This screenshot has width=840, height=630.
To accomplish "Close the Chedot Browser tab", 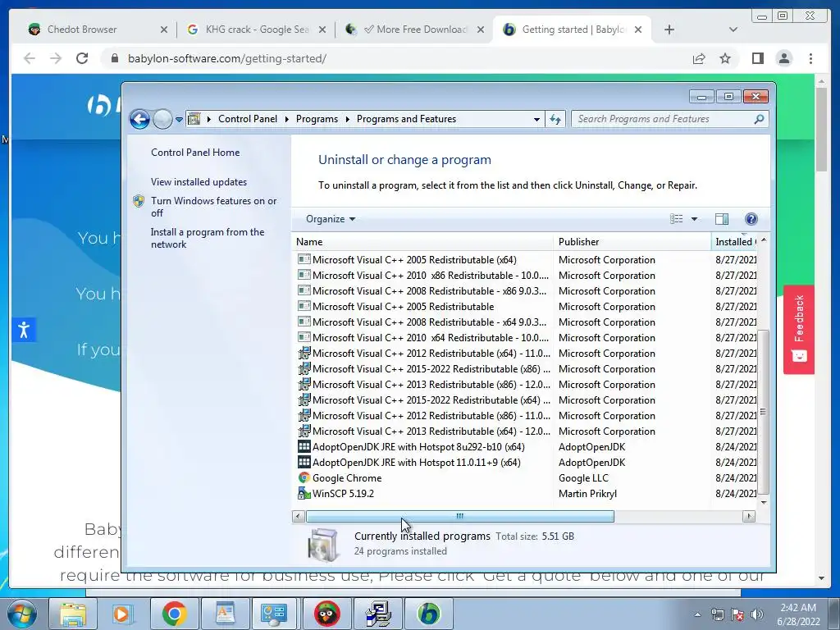I will pyautogui.click(x=164, y=30).
